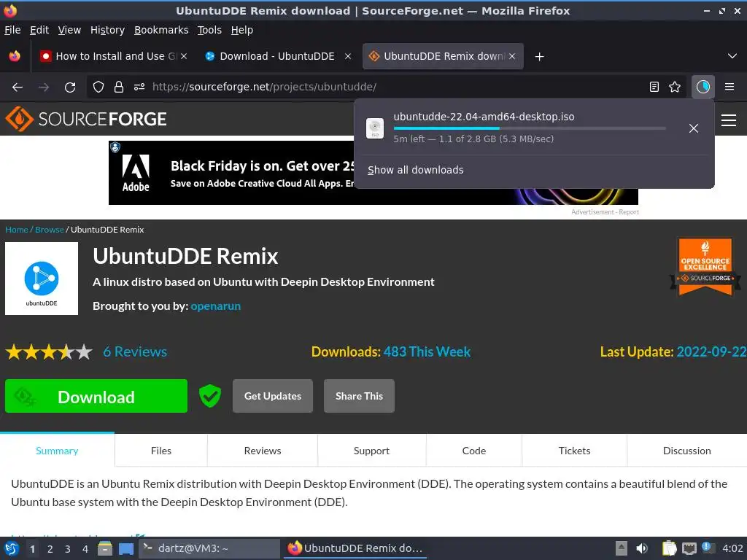Switch to How to Install and Use tab
747x560 pixels.
tap(112, 56)
